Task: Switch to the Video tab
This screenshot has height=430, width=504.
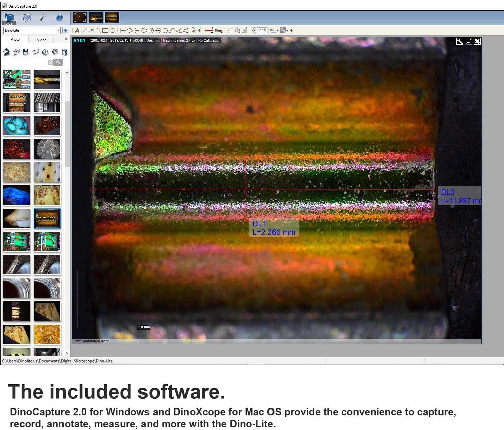Action: [42, 40]
